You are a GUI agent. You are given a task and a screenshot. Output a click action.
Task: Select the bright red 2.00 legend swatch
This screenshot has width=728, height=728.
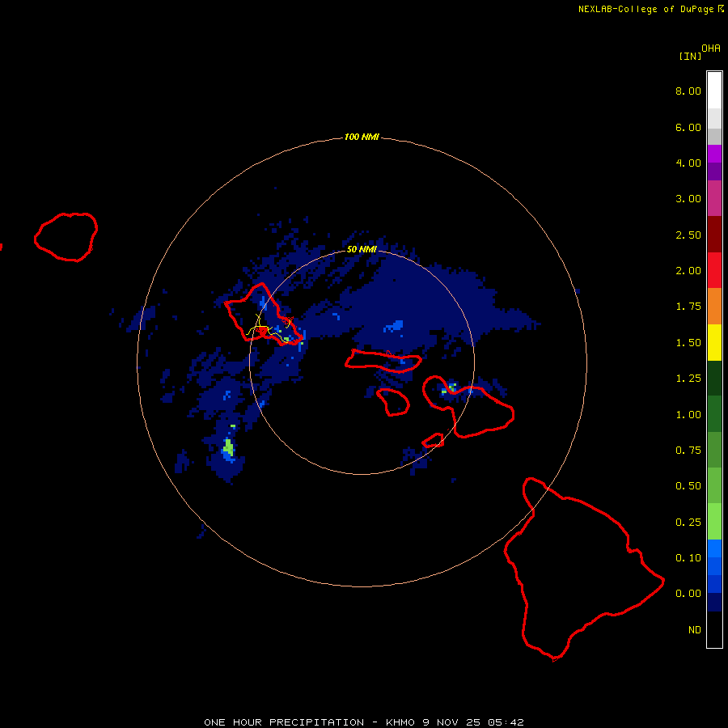click(714, 270)
